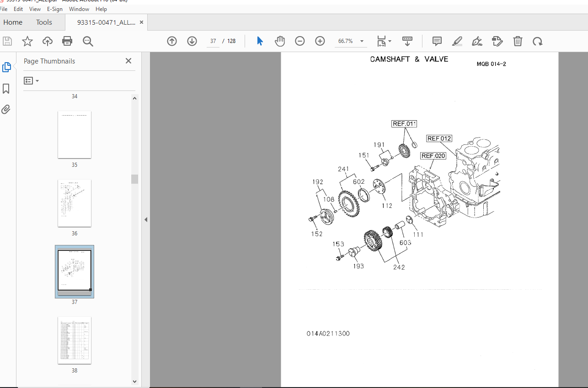588x388 pixels.
Task: Select the 93315-00471_ALL document tab
Action: (106, 22)
